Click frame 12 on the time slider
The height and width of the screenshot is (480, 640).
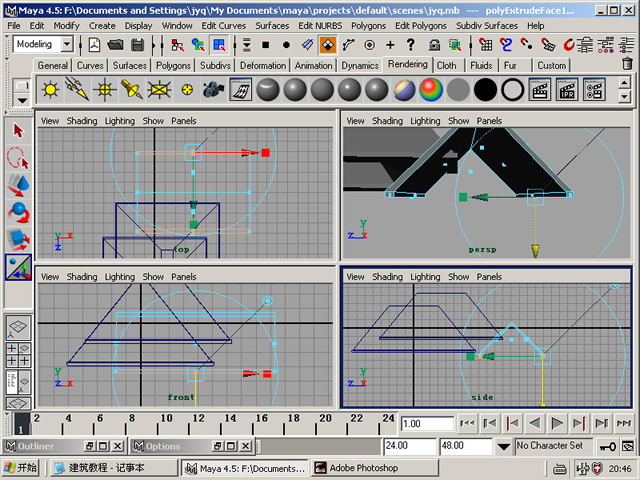(x=198, y=419)
